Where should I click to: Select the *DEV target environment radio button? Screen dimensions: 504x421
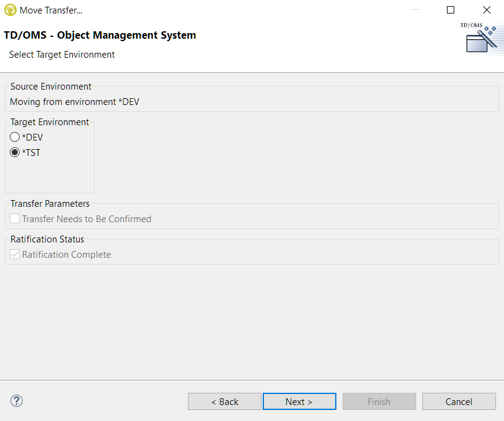tap(15, 137)
